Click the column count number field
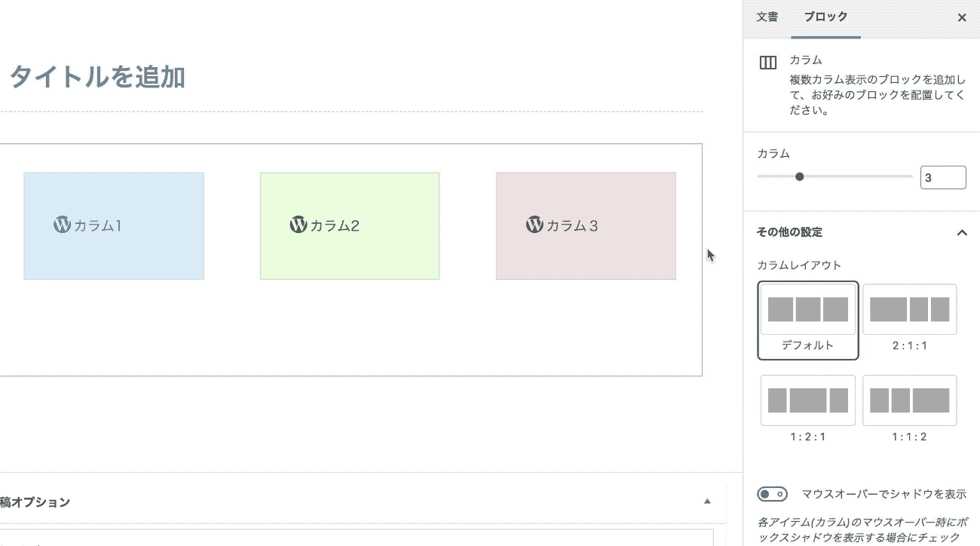 (x=942, y=178)
